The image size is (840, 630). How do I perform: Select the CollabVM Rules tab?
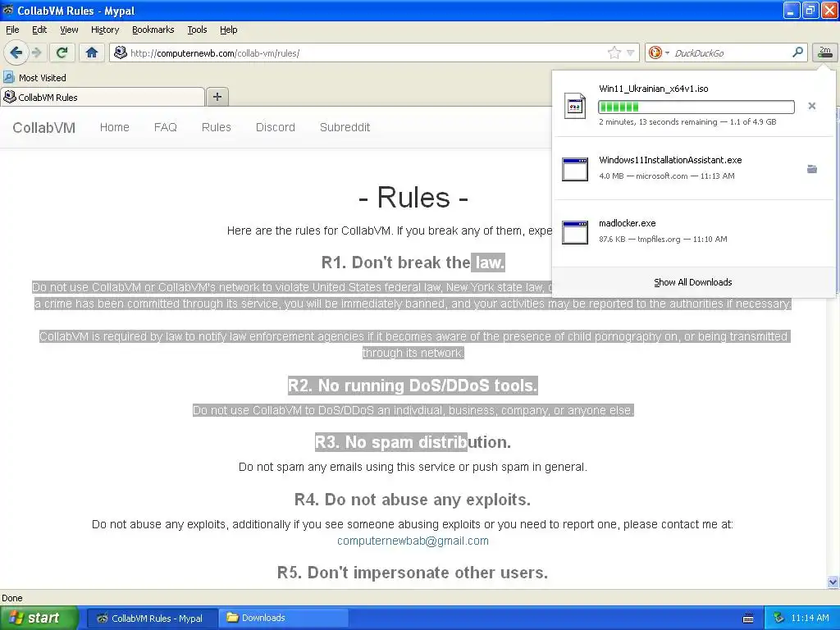pyautogui.click(x=103, y=97)
